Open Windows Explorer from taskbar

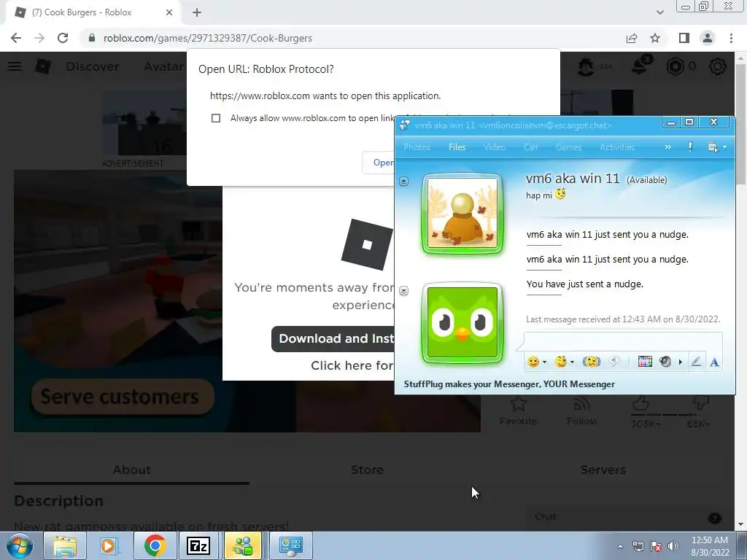(65, 545)
